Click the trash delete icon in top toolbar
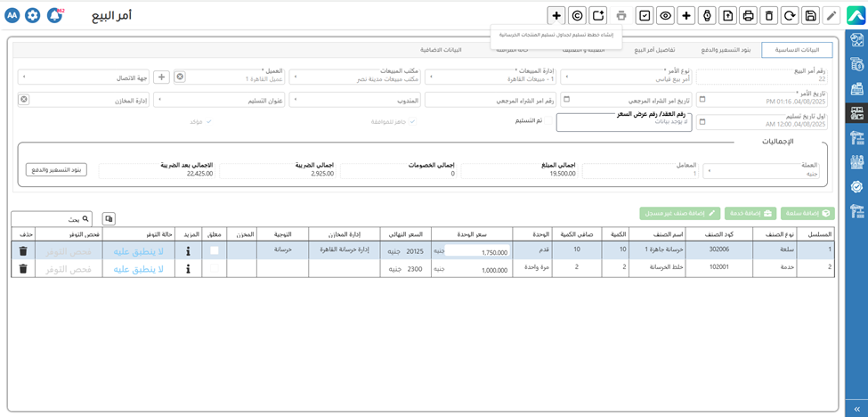Screen dimensions: 868x417 pyautogui.click(x=769, y=16)
